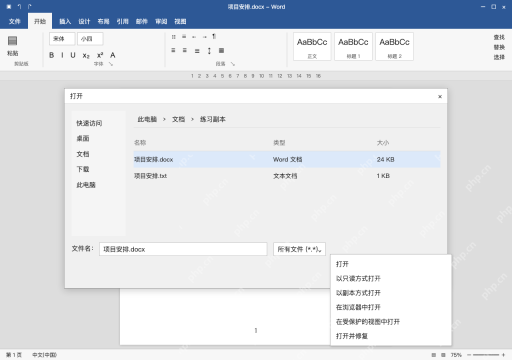The image size is (512, 360).
Task: Click 选择 (Select) in the ribbon
Action: (x=499, y=57)
